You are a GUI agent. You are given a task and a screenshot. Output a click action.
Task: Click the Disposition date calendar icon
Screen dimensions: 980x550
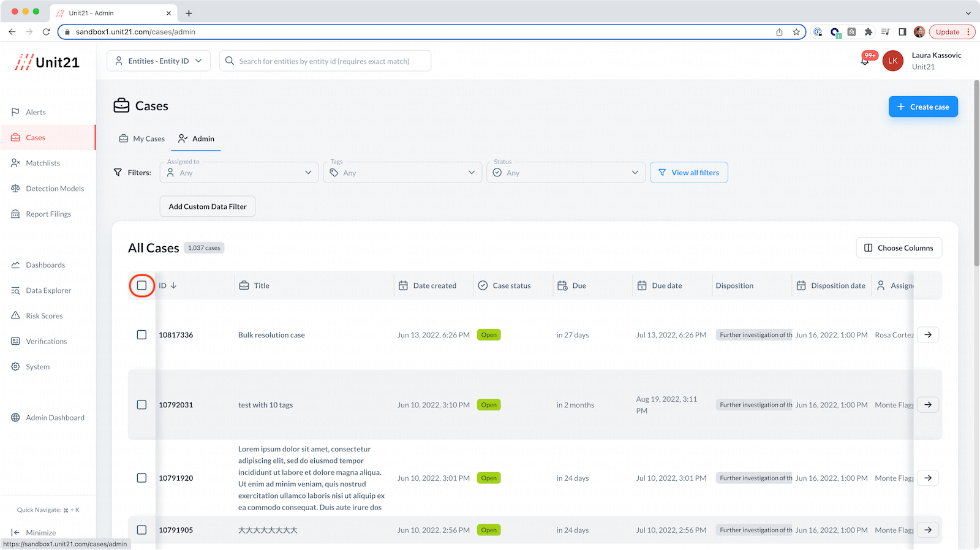coord(801,285)
